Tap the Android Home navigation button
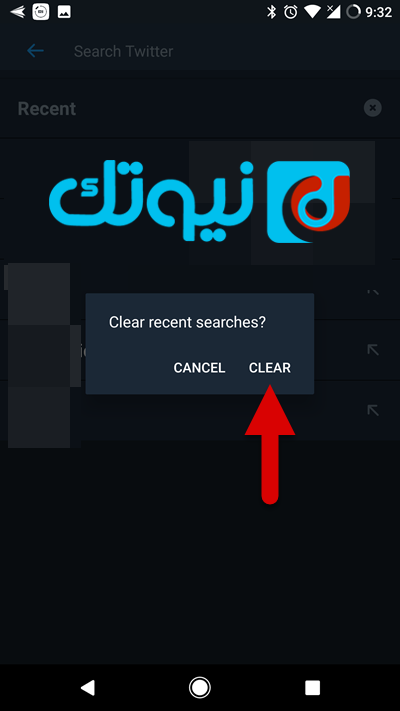This screenshot has width=400, height=711. (200, 687)
